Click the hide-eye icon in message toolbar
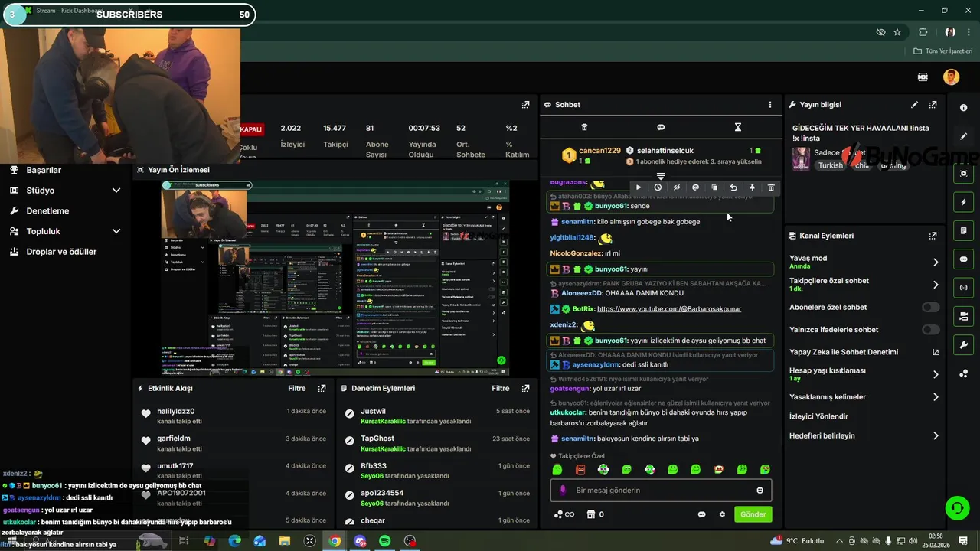 pos(676,187)
